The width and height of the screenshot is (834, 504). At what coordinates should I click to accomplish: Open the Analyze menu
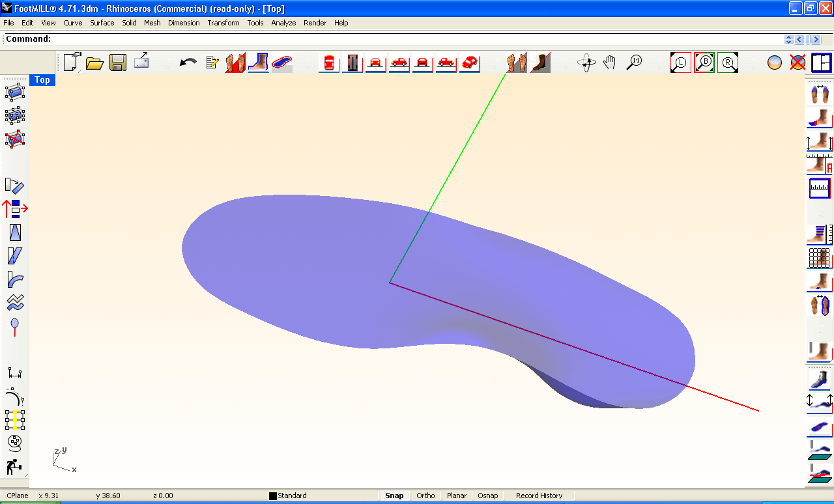[x=283, y=23]
